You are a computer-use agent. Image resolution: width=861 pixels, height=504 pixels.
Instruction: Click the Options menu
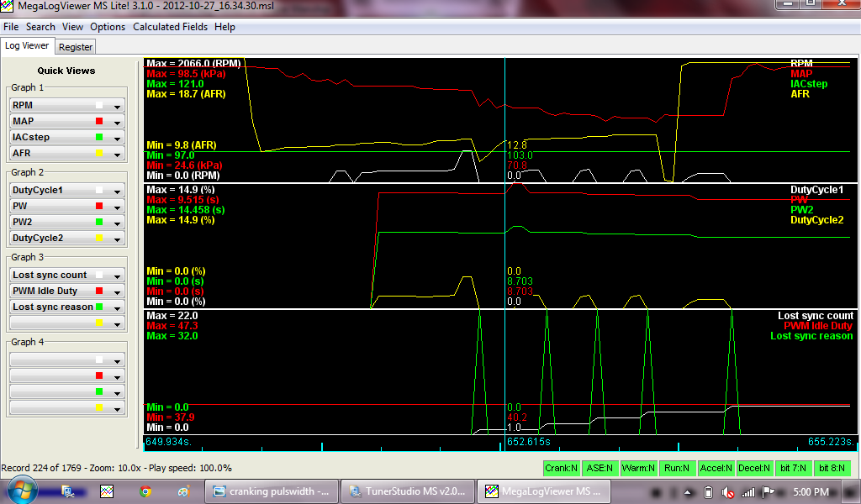coord(108,27)
